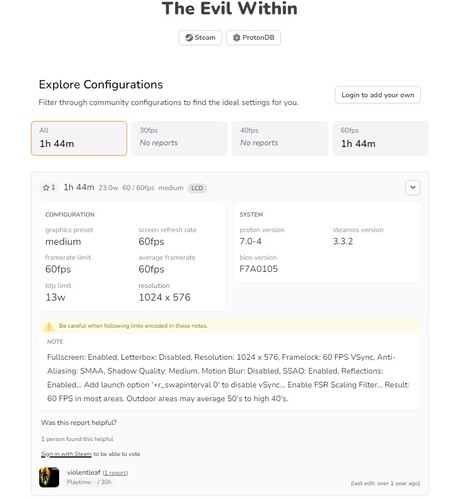Select the 40fps filter tab
The height and width of the screenshot is (499, 450).
click(280, 138)
